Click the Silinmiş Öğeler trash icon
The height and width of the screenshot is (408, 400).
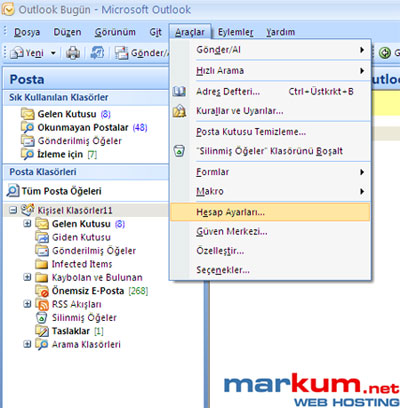[x=42, y=318]
